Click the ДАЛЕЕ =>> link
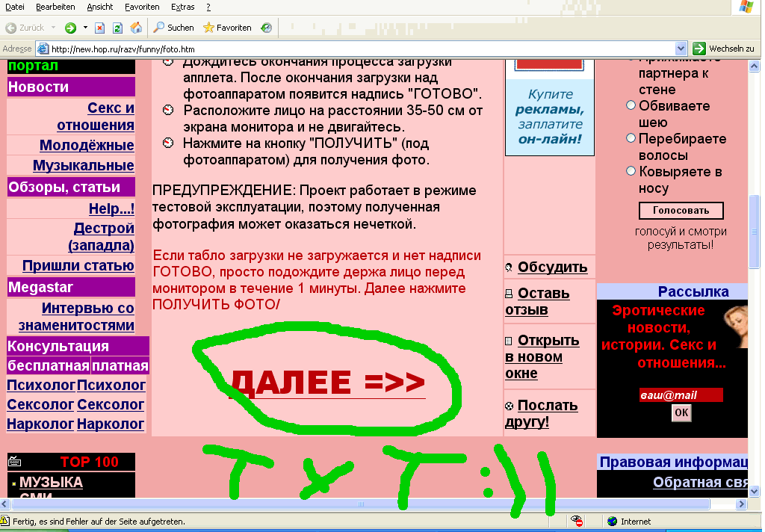Viewport: 765px width, 532px height. pos(327,382)
